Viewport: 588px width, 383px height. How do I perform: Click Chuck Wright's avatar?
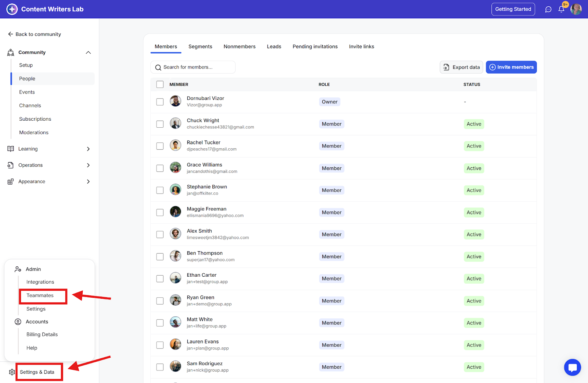click(176, 123)
